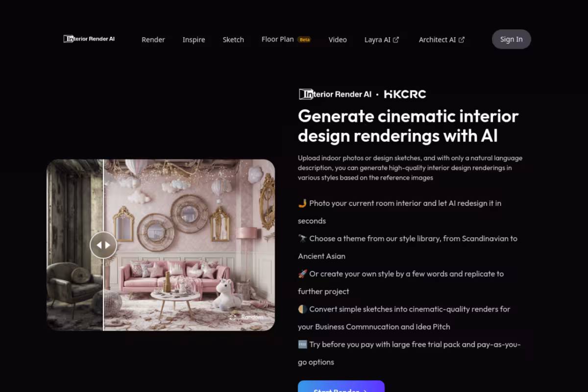Image resolution: width=588 pixels, height=392 pixels.
Task: Click the Random refresh icon
Action: (x=233, y=317)
